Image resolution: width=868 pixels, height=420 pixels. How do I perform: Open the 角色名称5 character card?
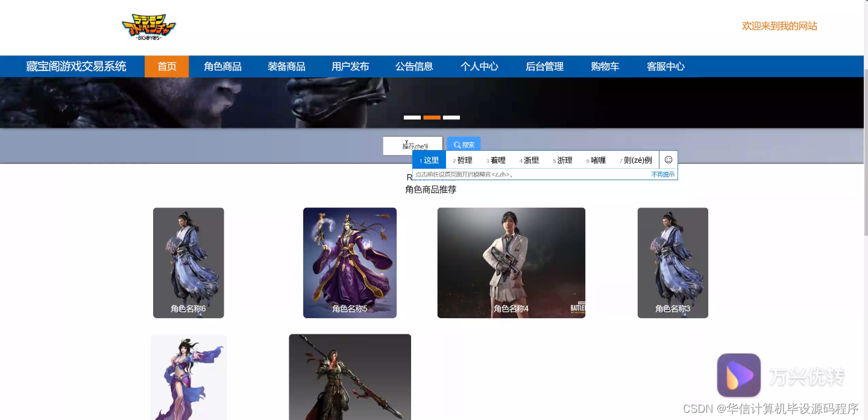(x=350, y=263)
